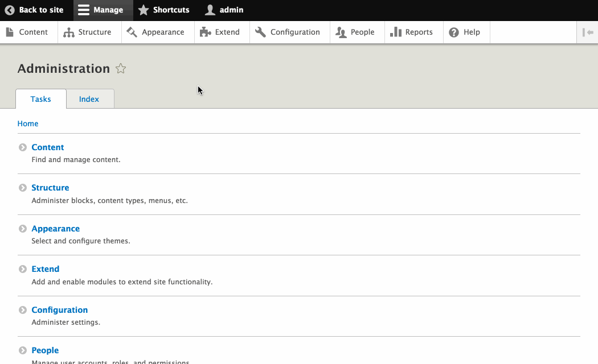
Task: Click the Manage hamburger menu icon
Action: pyautogui.click(x=84, y=10)
